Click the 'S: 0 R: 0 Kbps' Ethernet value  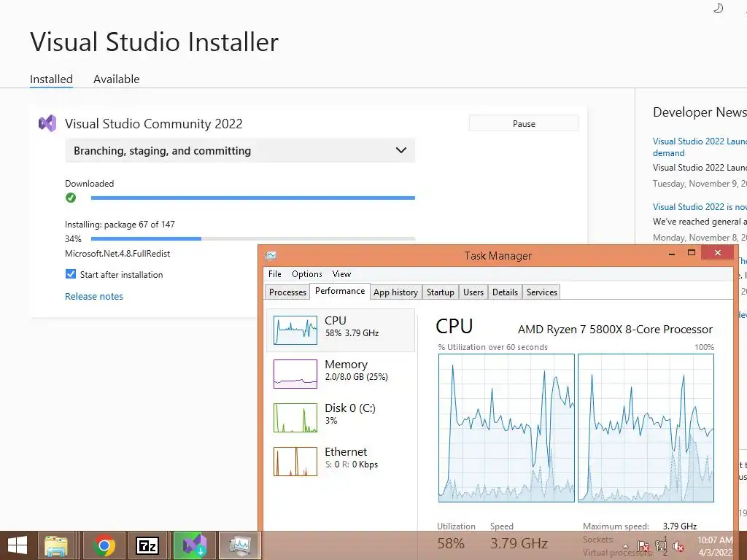[352, 464]
